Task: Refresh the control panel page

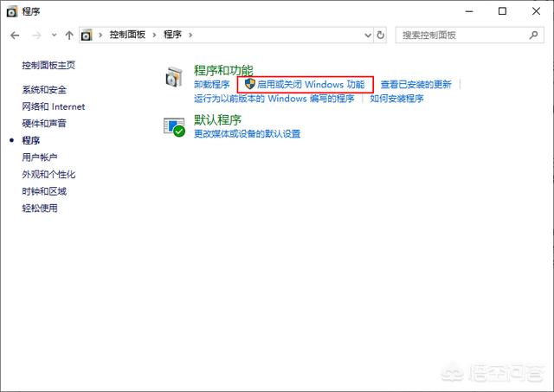Action: tap(381, 35)
